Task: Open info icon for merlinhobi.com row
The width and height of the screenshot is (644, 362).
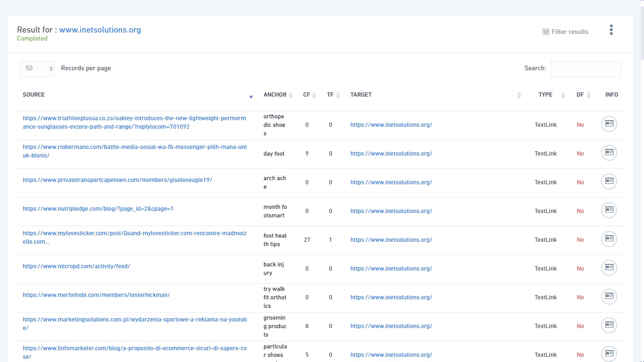Action: click(x=609, y=296)
